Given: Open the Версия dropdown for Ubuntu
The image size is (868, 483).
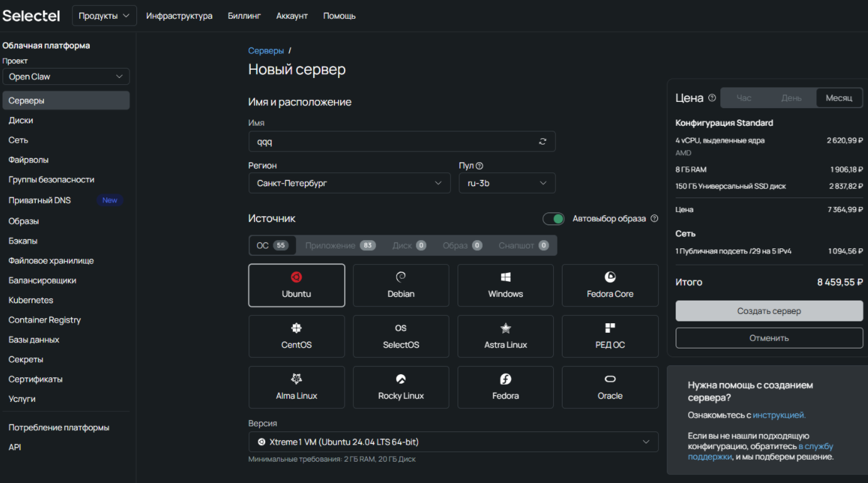Looking at the screenshot, I should pyautogui.click(x=453, y=441).
